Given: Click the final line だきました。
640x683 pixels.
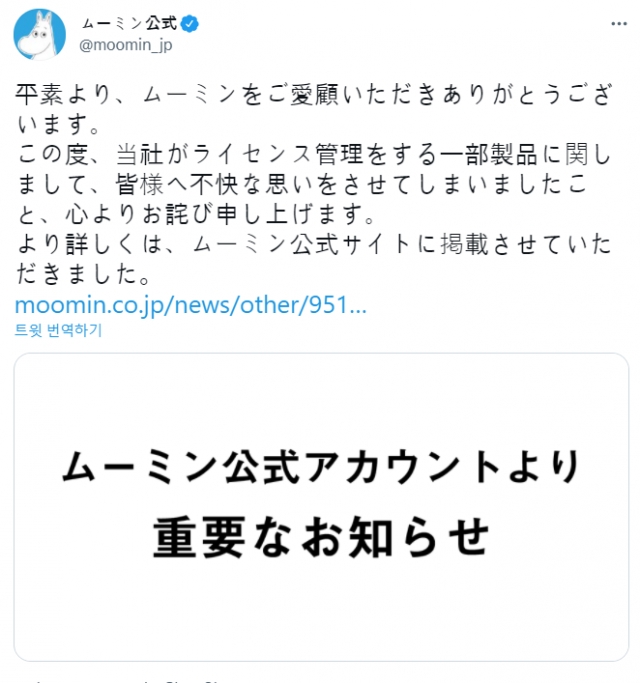Looking at the screenshot, I should pyautogui.click(x=83, y=274).
